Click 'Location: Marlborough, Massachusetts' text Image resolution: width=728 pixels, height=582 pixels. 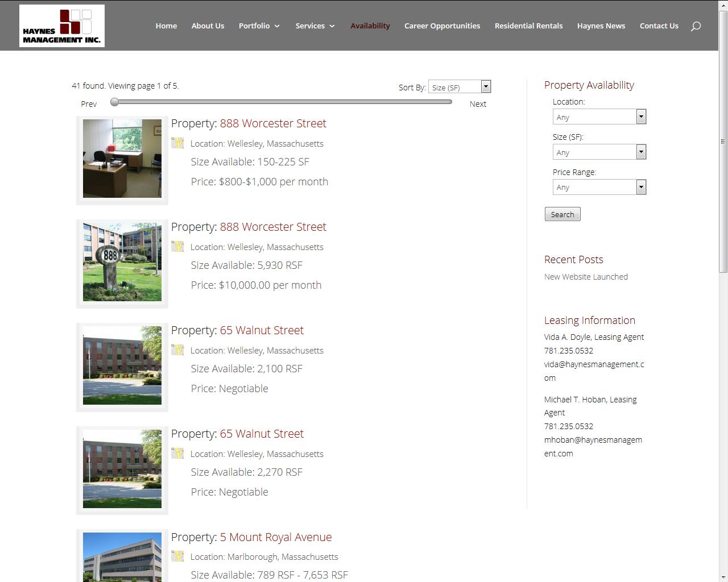(x=264, y=556)
